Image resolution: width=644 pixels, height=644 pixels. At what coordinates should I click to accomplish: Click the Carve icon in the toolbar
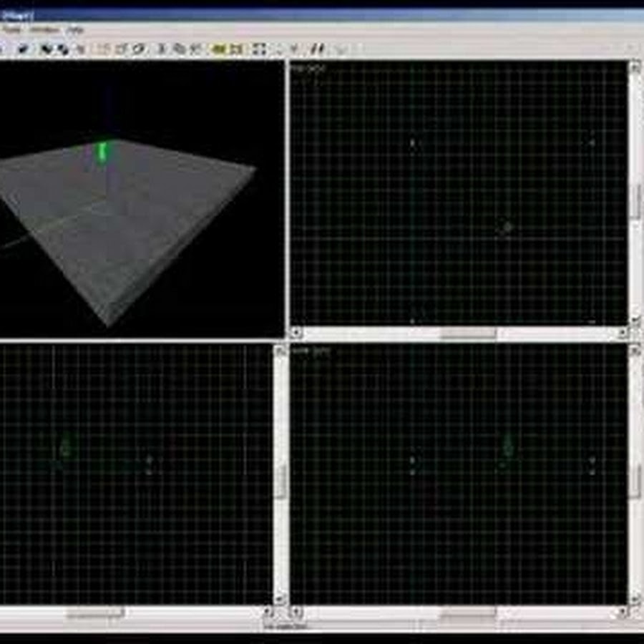click(x=23, y=49)
